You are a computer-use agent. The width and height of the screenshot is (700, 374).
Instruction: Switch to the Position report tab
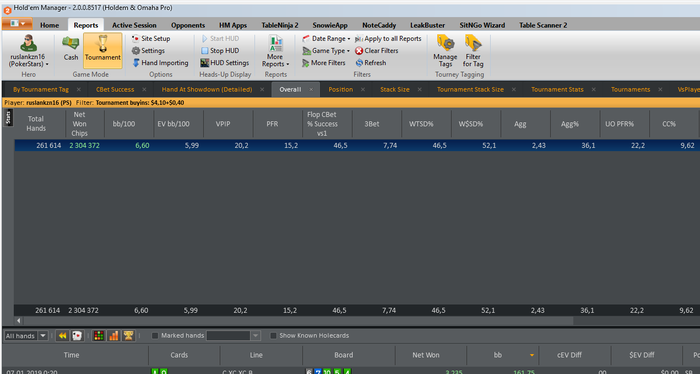[x=341, y=89]
